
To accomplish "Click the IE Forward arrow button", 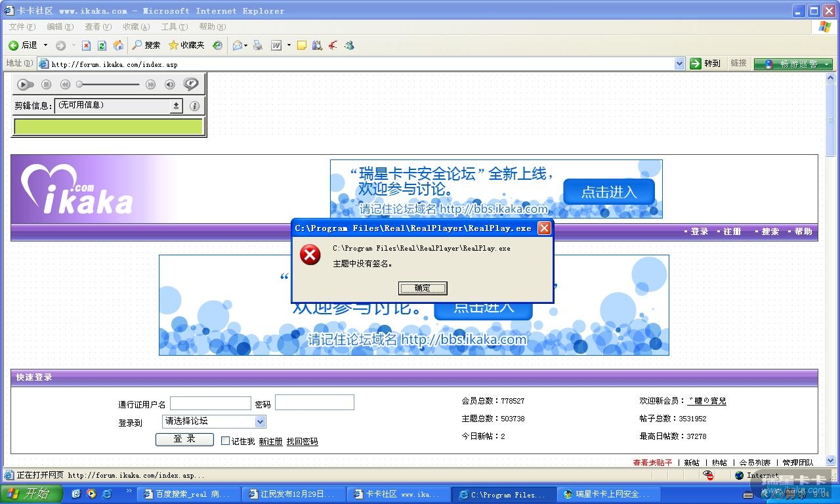I will [x=60, y=45].
